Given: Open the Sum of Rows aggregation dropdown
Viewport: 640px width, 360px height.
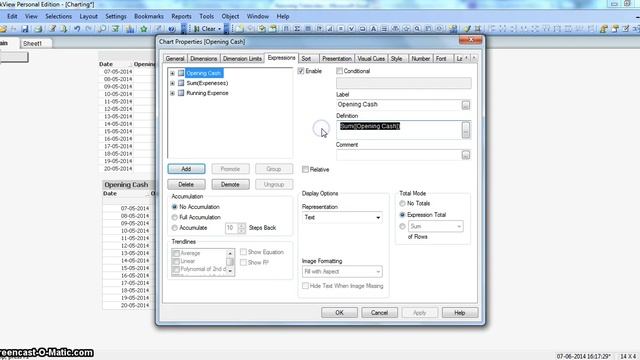Looking at the screenshot, I should (436, 226).
